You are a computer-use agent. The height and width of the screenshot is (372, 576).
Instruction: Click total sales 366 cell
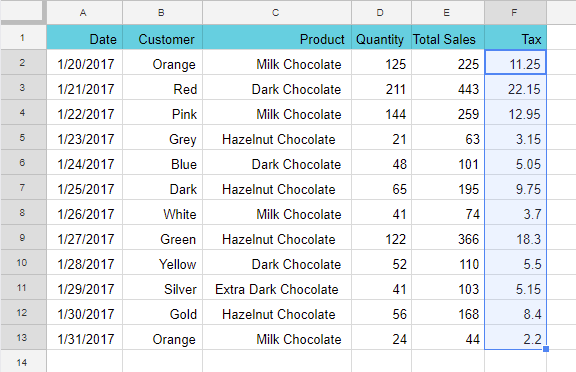click(448, 238)
